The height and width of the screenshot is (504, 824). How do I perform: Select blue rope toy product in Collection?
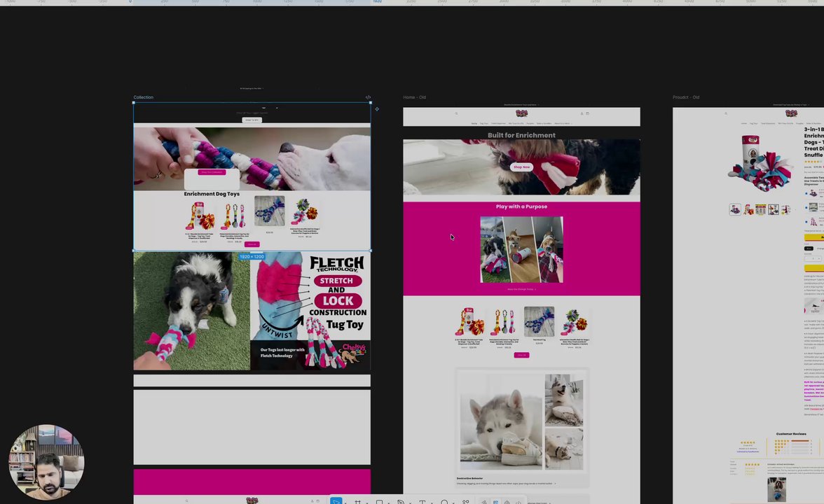click(270, 211)
